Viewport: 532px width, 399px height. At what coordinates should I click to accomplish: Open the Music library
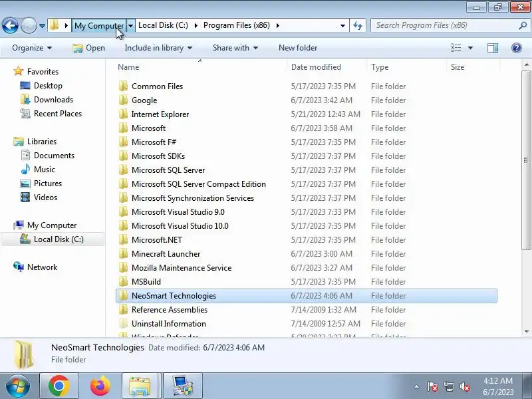coord(44,170)
